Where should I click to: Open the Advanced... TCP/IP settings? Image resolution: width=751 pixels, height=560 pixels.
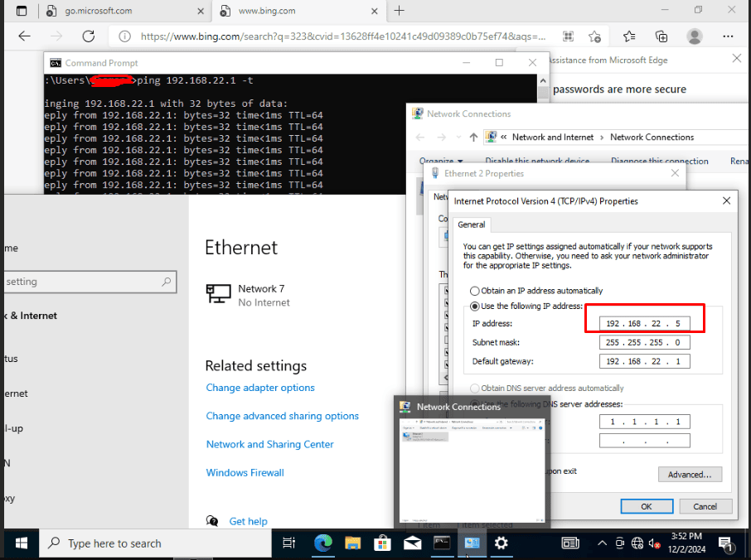coord(690,475)
